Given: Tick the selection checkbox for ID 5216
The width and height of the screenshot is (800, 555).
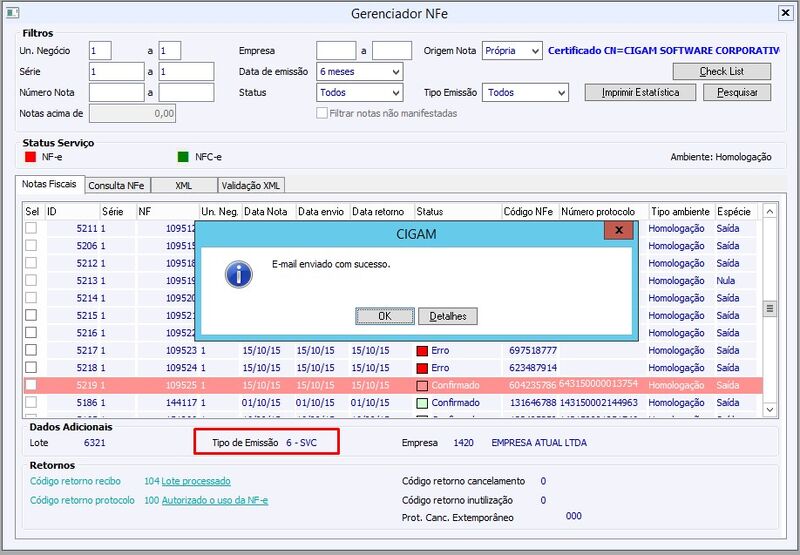Looking at the screenshot, I should click(x=31, y=333).
